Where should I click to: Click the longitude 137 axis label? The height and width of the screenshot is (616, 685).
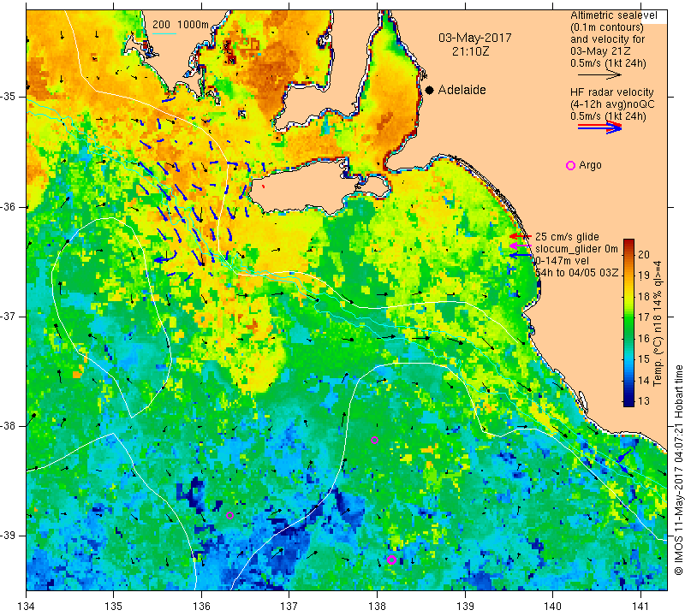click(289, 606)
